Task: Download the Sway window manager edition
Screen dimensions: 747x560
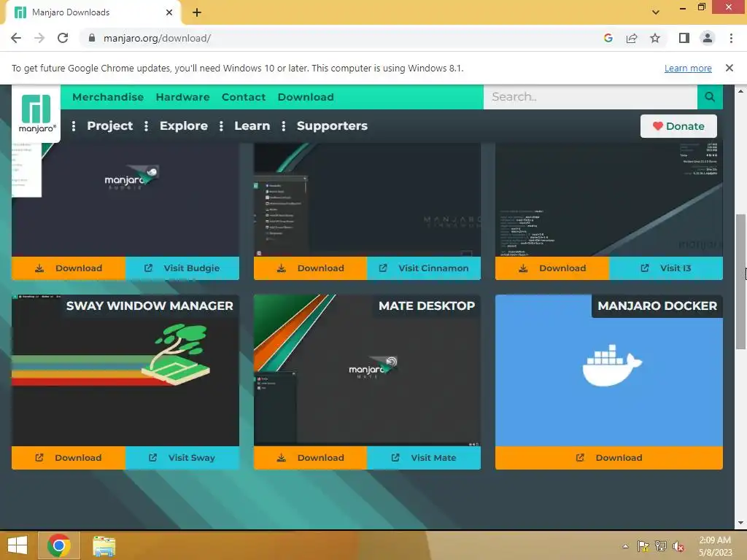Action: point(69,458)
